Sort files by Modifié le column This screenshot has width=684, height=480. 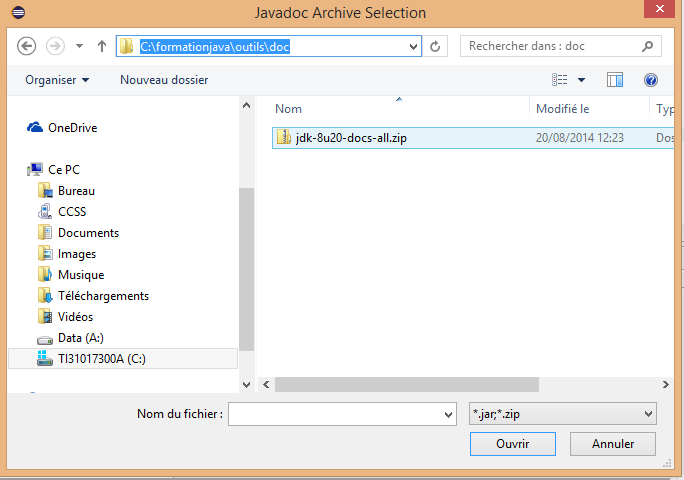[x=563, y=109]
